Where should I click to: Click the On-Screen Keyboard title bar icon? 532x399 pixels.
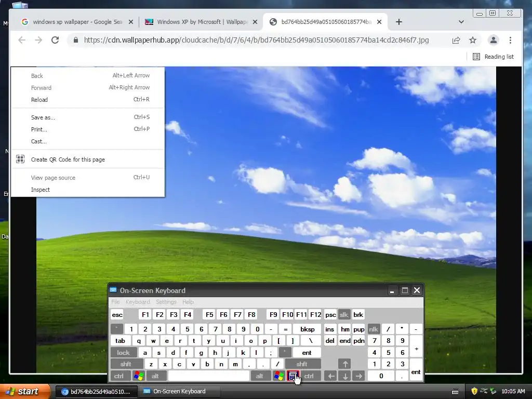click(113, 290)
